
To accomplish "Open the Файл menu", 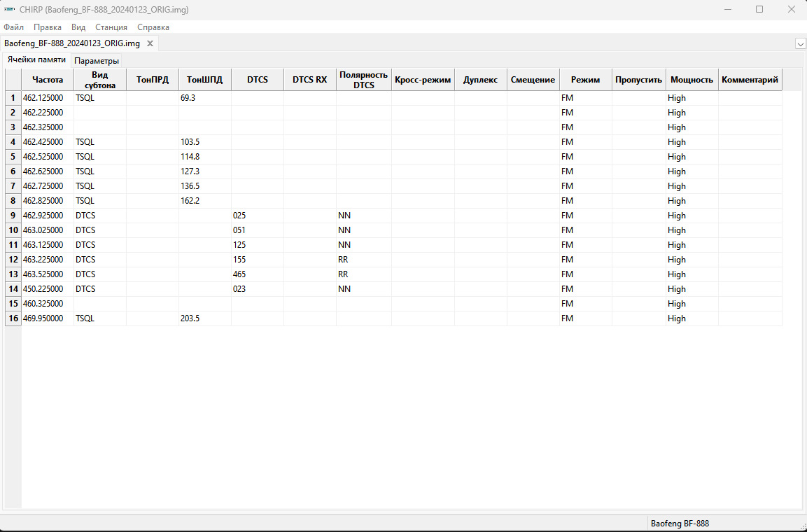I will pos(13,27).
